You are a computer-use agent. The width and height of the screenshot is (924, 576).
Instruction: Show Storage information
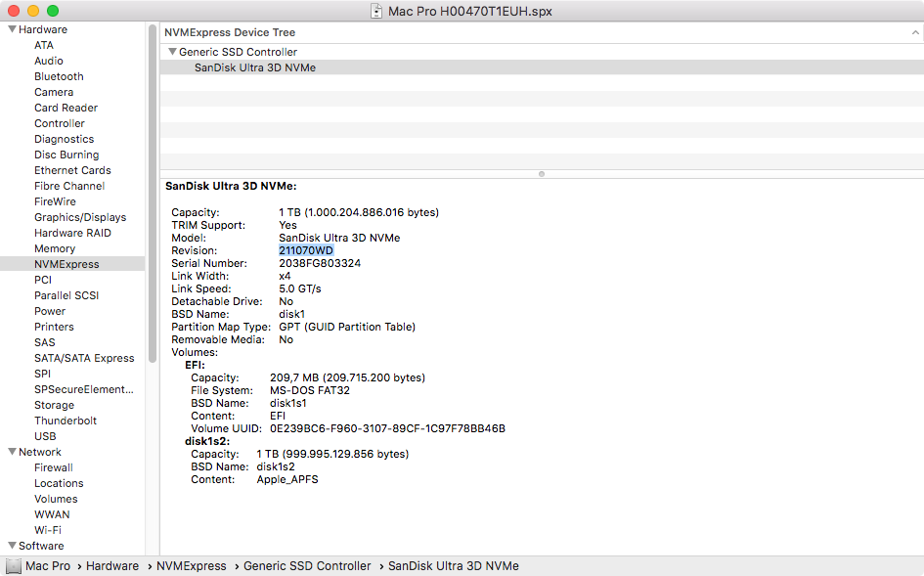[x=54, y=405]
